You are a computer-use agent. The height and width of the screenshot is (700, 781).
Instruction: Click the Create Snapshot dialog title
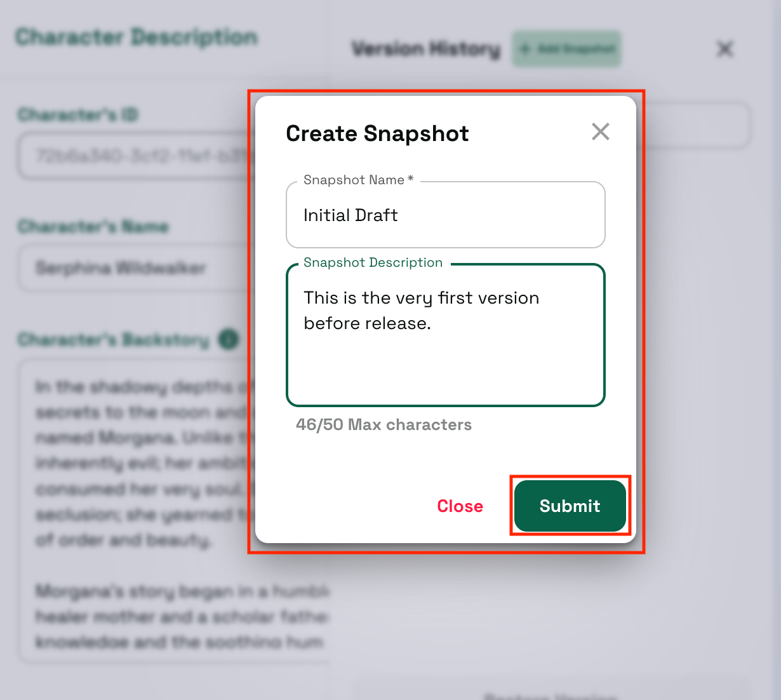click(x=377, y=134)
